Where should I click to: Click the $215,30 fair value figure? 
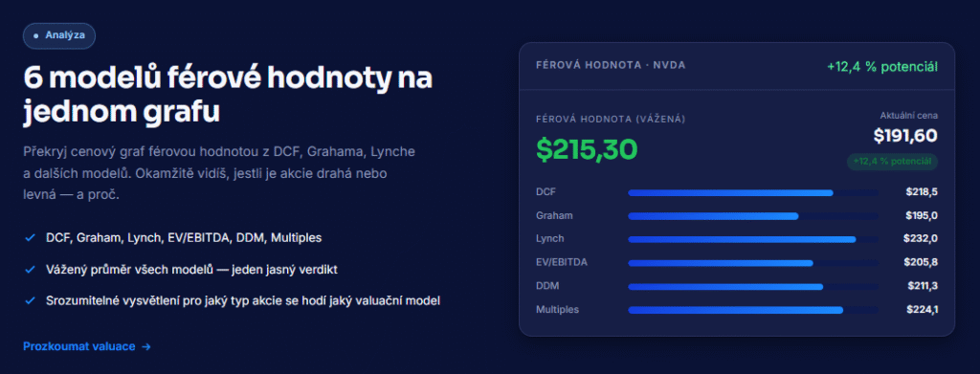587,148
